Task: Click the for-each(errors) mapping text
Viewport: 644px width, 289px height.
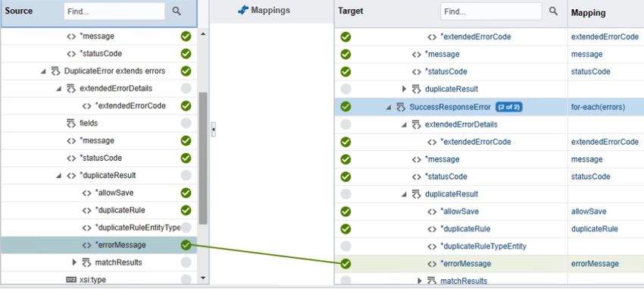Action: click(x=598, y=107)
